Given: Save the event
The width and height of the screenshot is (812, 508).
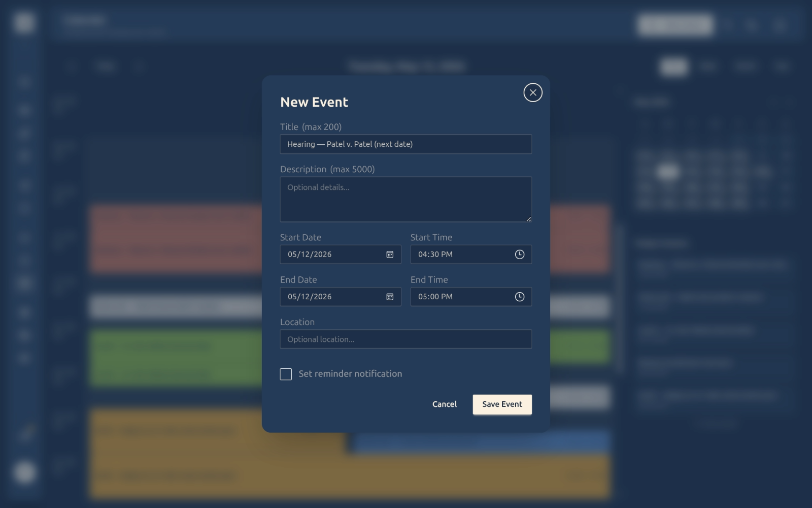Looking at the screenshot, I should 502,404.
